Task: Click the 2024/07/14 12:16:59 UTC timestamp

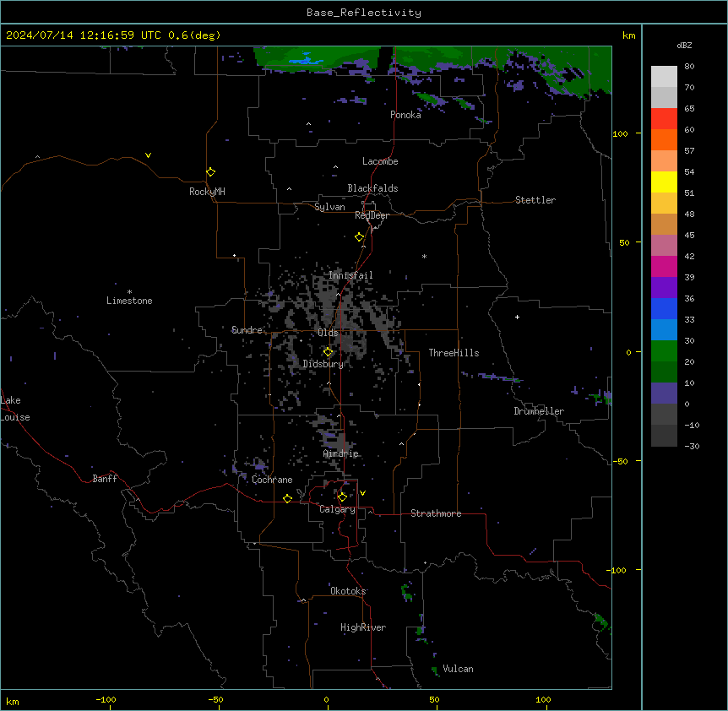Action: coord(84,35)
